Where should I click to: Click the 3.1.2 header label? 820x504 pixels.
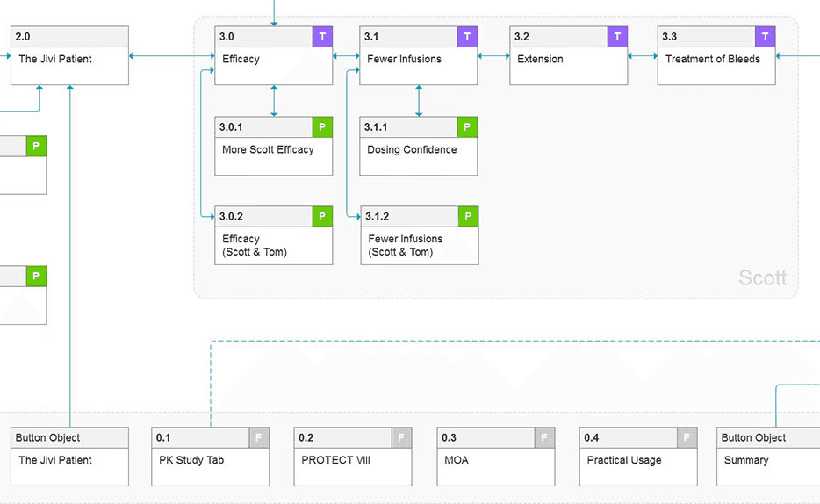[x=377, y=217]
